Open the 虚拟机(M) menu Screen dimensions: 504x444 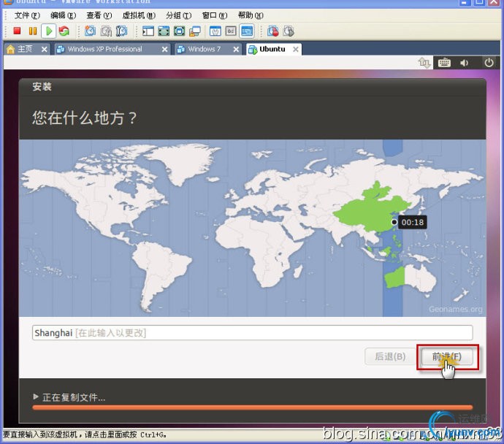(x=139, y=15)
